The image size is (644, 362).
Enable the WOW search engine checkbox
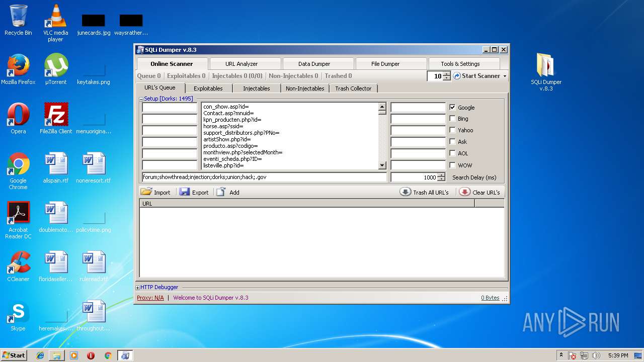452,165
